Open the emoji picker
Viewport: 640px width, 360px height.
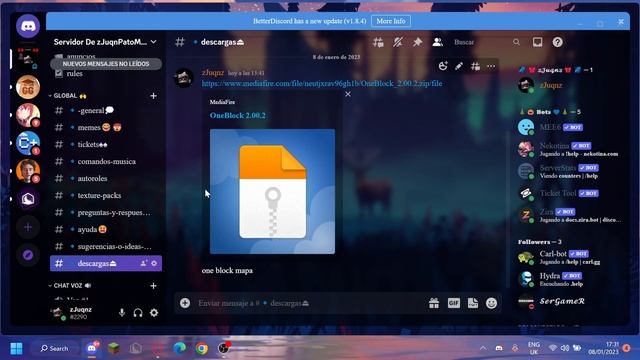(x=491, y=303)
